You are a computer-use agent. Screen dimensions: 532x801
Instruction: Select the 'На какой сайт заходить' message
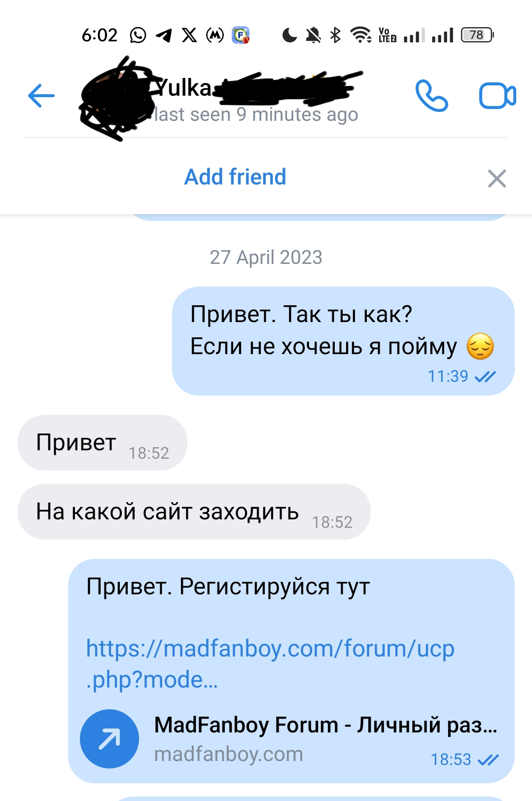coord(194,511)
